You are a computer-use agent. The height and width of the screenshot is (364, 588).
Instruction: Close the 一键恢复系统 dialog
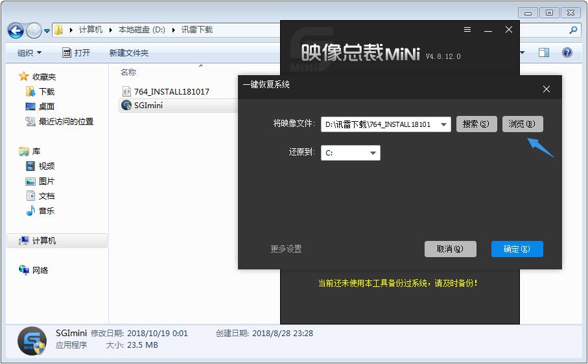547,89
